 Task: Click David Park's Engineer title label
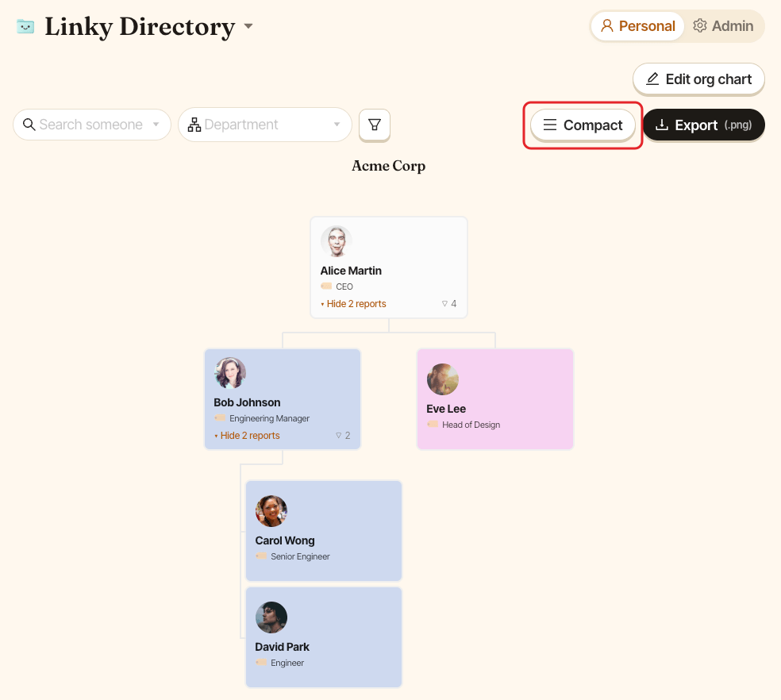coord(287,663)
